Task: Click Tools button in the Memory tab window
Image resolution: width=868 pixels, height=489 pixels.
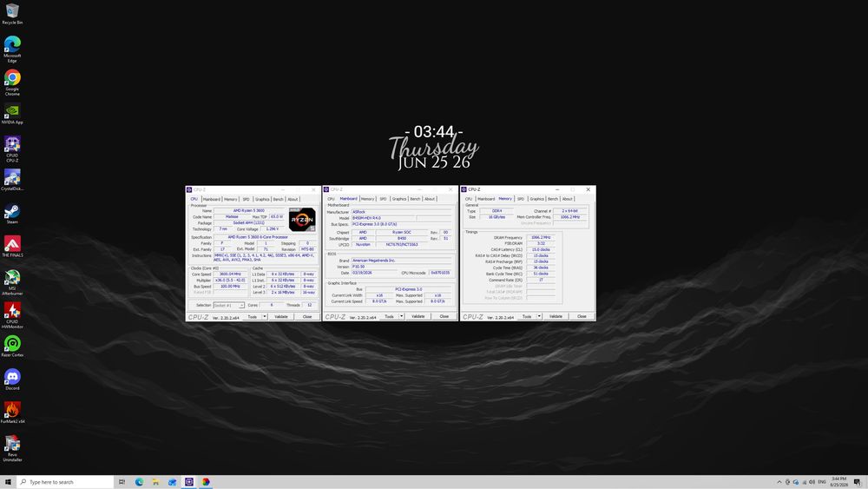Action: 527,316
